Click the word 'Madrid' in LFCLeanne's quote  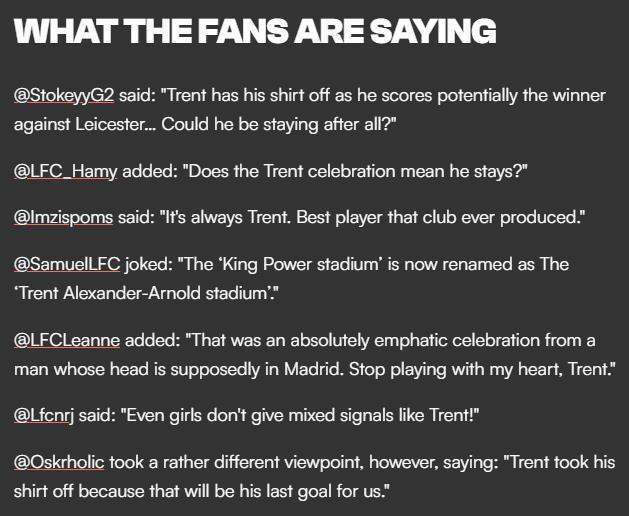tap(314, 369)
